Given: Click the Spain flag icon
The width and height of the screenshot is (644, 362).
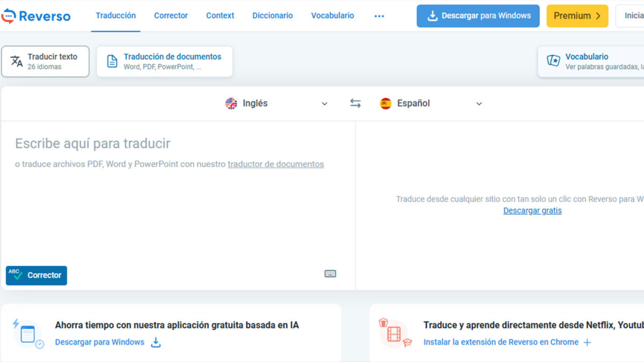Looking at the screenshot, I should point(386,104).
